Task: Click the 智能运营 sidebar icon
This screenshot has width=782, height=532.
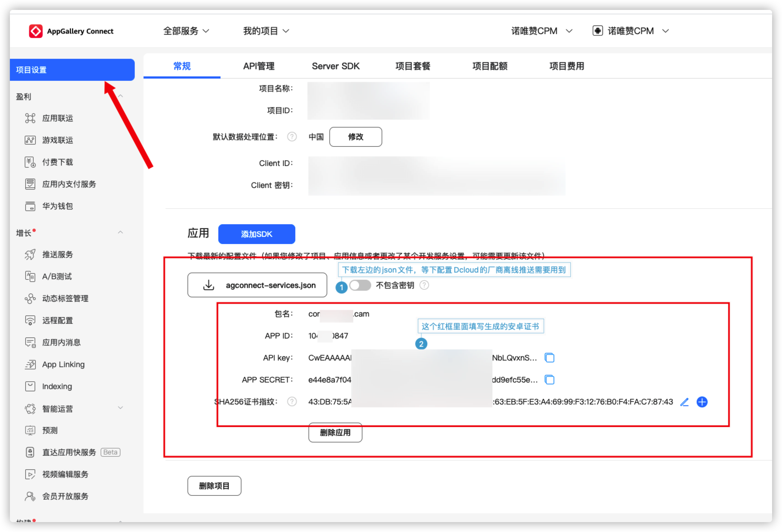Action: pos(30,409)
